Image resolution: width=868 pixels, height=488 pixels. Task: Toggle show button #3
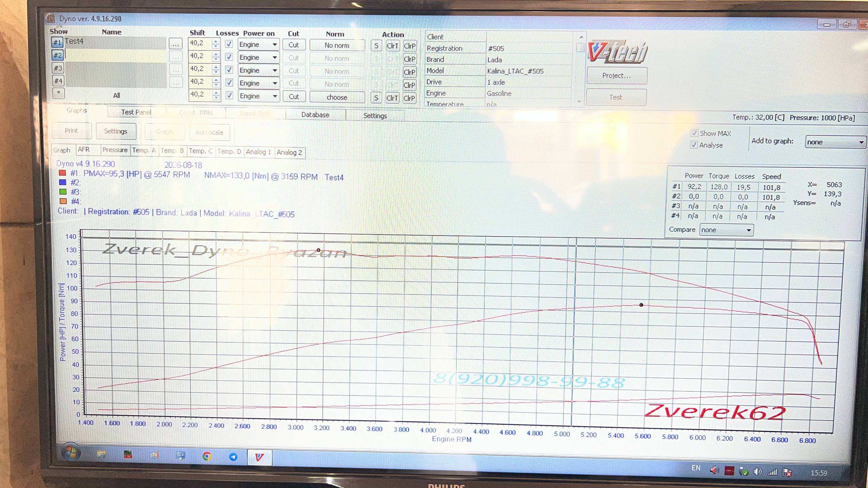(58, 68)
